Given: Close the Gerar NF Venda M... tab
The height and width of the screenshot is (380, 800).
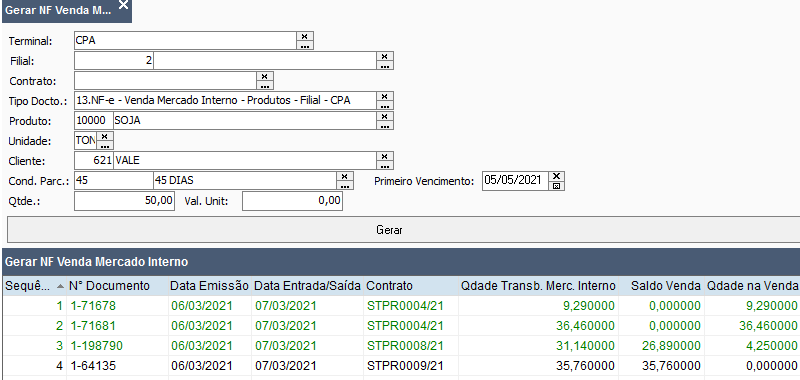Looking at the screenshot, I should 123,5.
